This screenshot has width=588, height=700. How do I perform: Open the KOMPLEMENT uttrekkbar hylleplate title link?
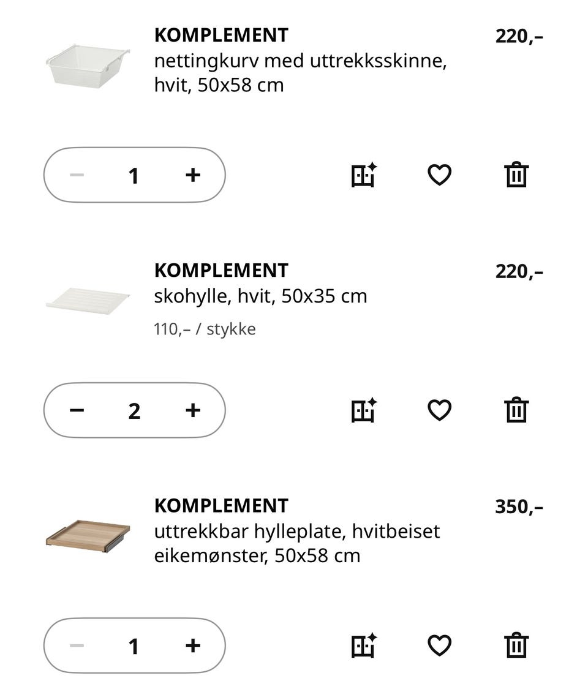click(221, 505)
